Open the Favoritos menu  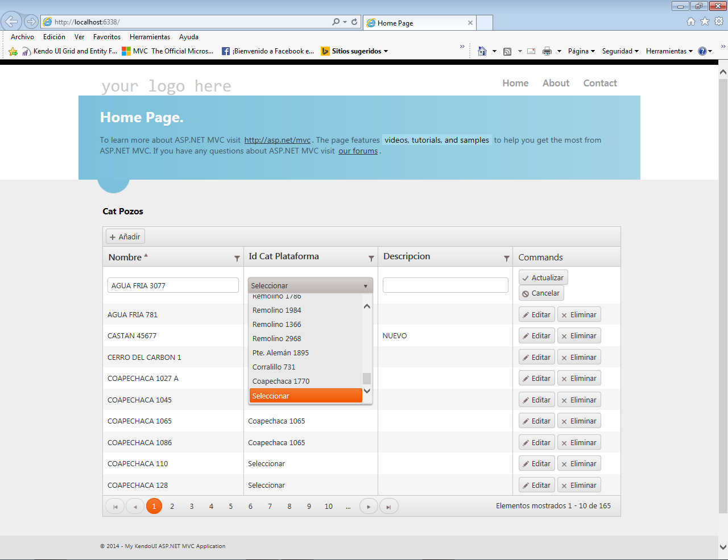click(107, 37)
